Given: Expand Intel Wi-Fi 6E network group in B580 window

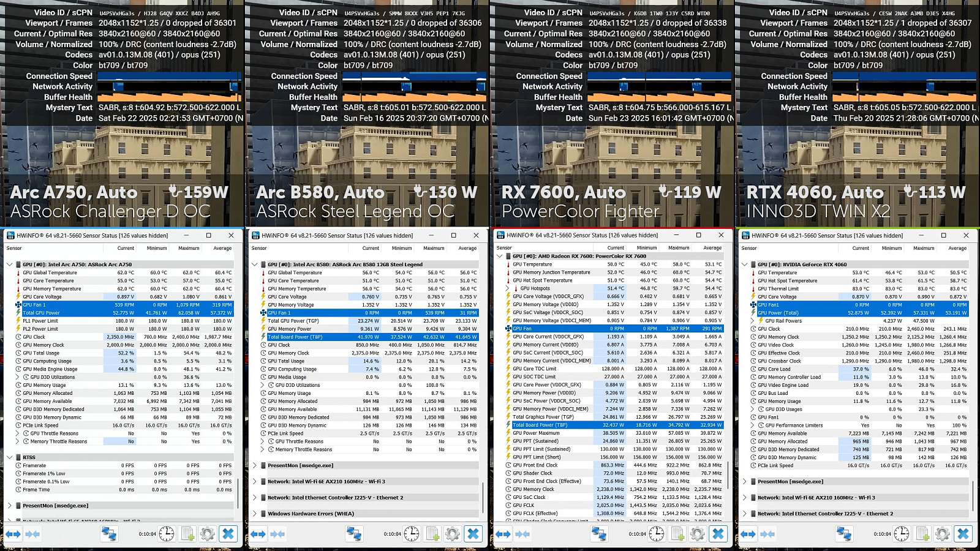Looking at the screenshot, I should click(255, 481).
